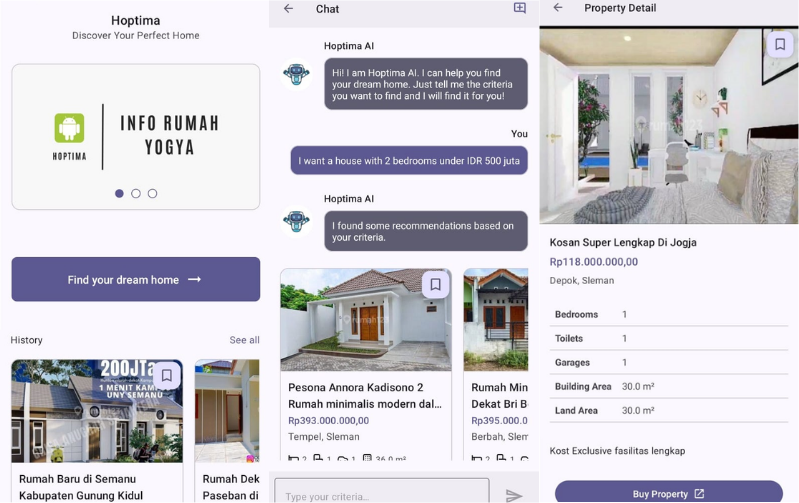Image resolution: width=799 pixels, height=503 pixels.
Task: Open Info Rumah Yogya banner
Action: click(136, 137)
